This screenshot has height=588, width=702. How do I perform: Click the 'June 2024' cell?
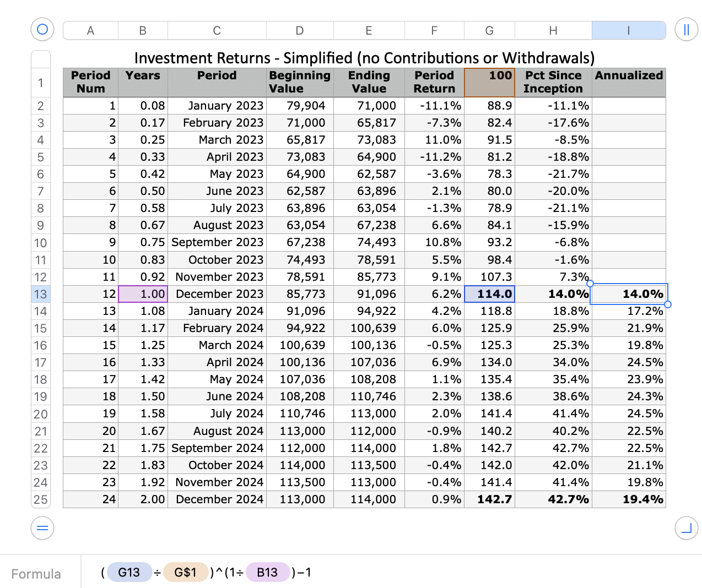(x=217, y=396)
